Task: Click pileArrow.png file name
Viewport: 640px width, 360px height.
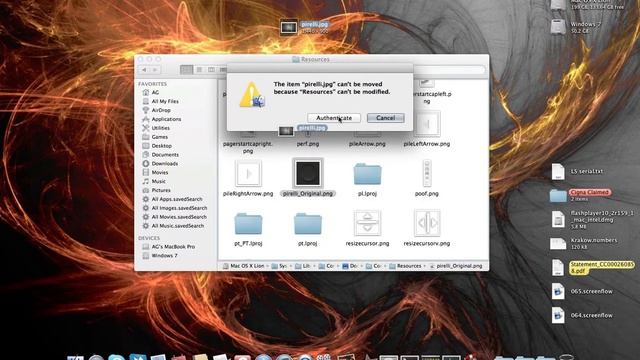Action: (367, 144)
